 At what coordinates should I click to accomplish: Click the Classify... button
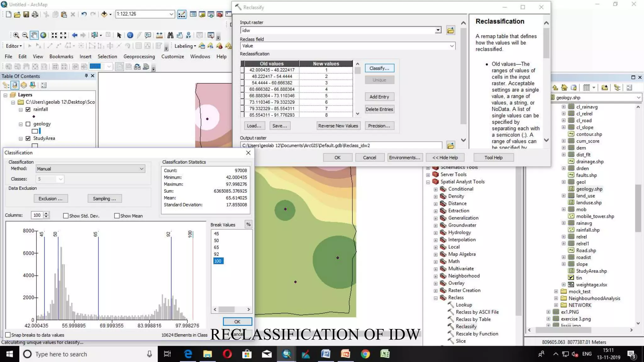pos(379,68)
